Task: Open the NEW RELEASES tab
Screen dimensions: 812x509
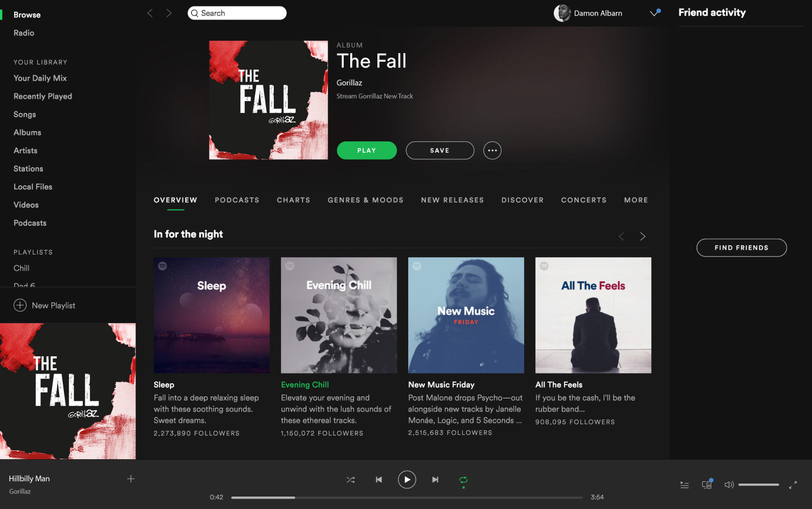Action: pos(453,200)
